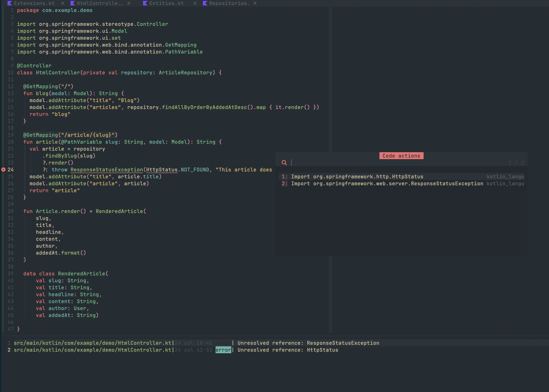The width and height of the screenshot is (549, 392).
Task: Click val author: User line
Action: point(62,308)
